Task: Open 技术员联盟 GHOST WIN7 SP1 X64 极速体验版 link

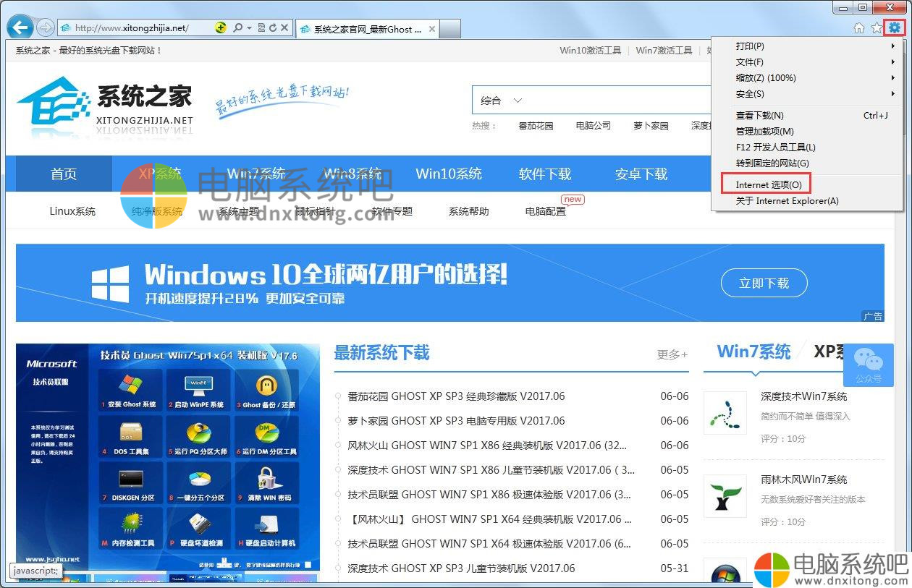Action: point(489,544)
